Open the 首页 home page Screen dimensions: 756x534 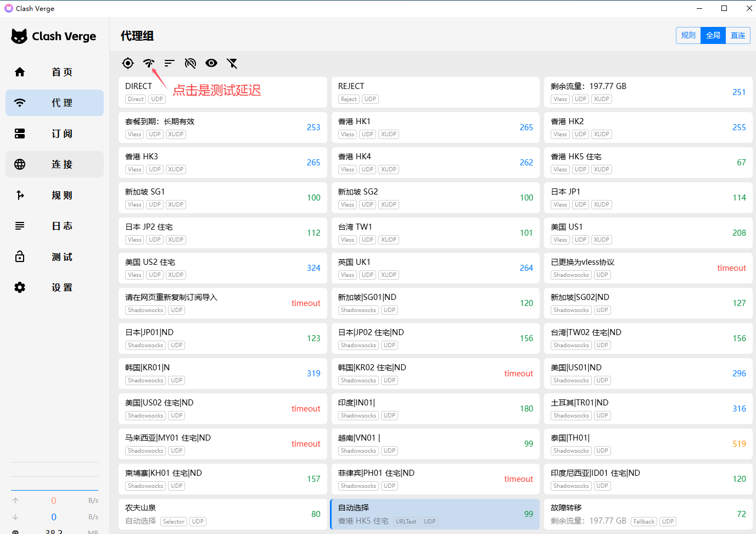point(54,72)
